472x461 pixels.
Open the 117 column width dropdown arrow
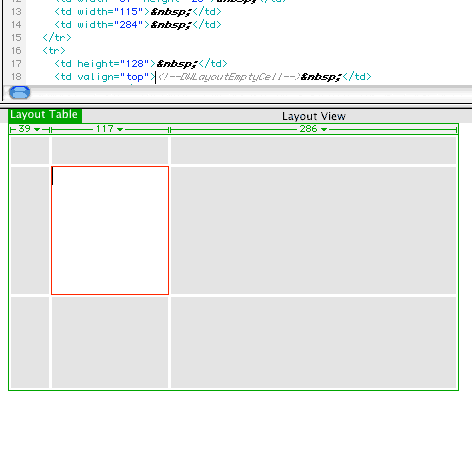(120, 129)
